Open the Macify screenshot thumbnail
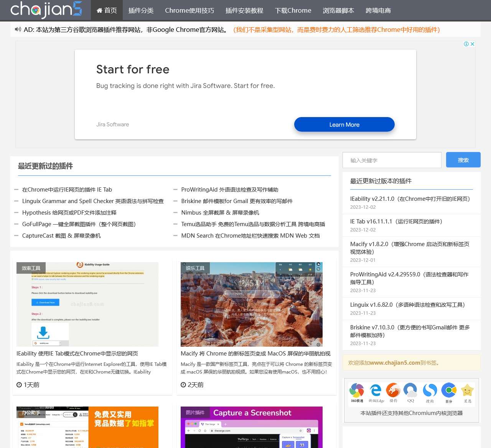Viewport: 491px width, 448px height. [251, 304]
